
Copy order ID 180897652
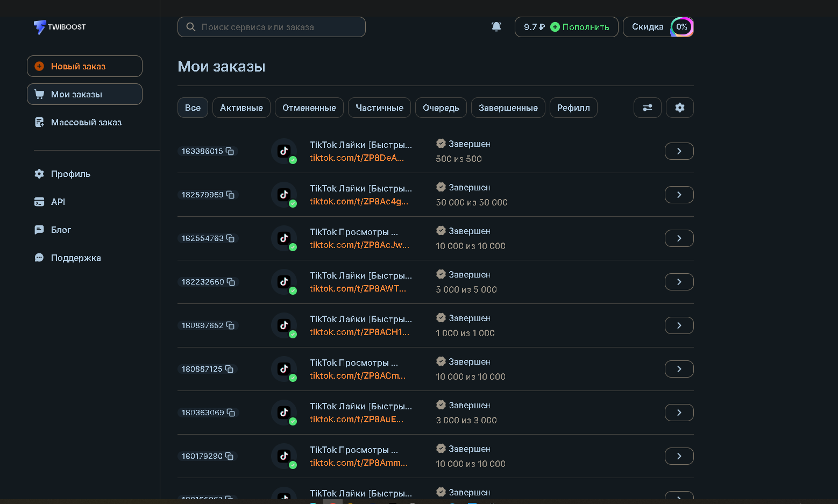tap(230, 325)
